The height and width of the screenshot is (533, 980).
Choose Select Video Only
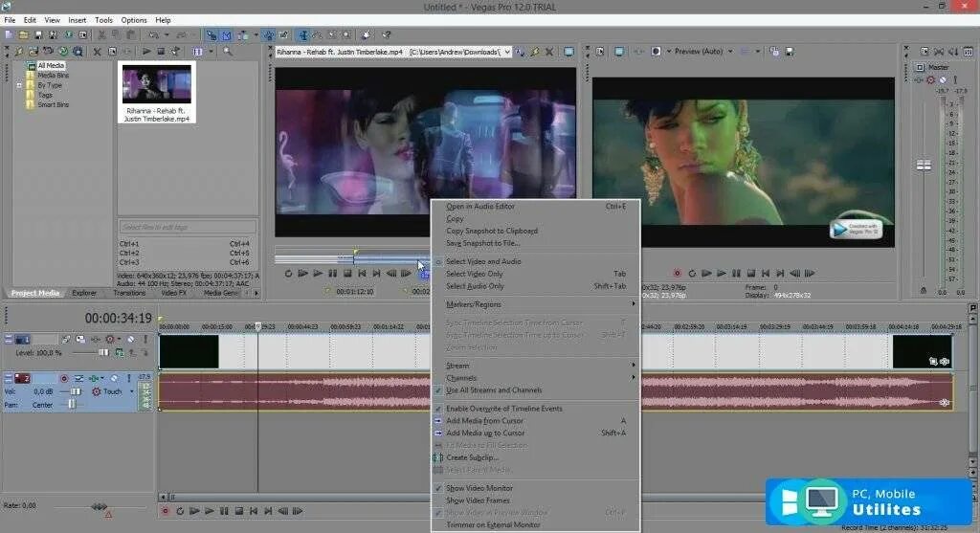(535, 274)
